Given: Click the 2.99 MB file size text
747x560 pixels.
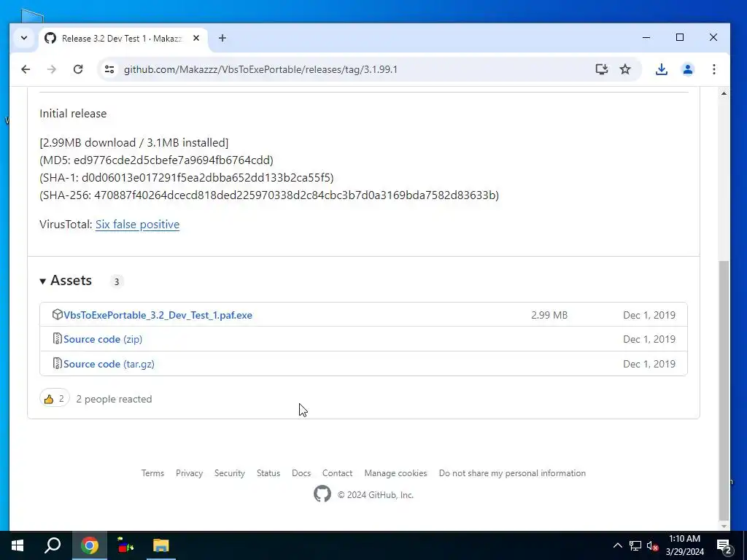Looking at the screenshot, I should pyautogui.click(x=549, y=315).
